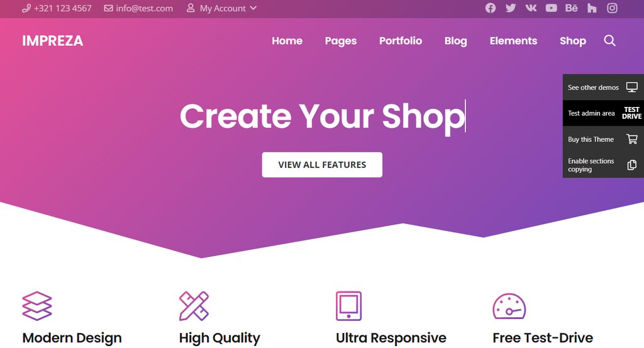Open See other demos panel
644x348 pixels.
[603, 87]
